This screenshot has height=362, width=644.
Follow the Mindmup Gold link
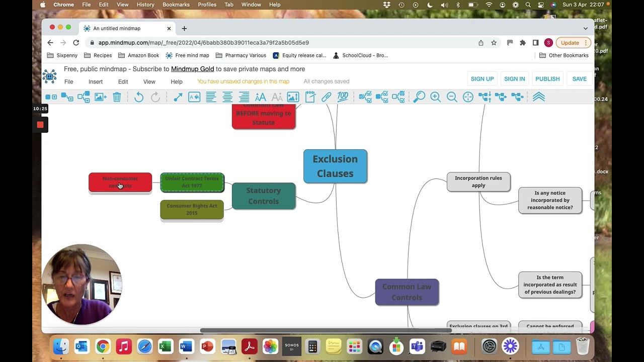(x=192, y=69)
